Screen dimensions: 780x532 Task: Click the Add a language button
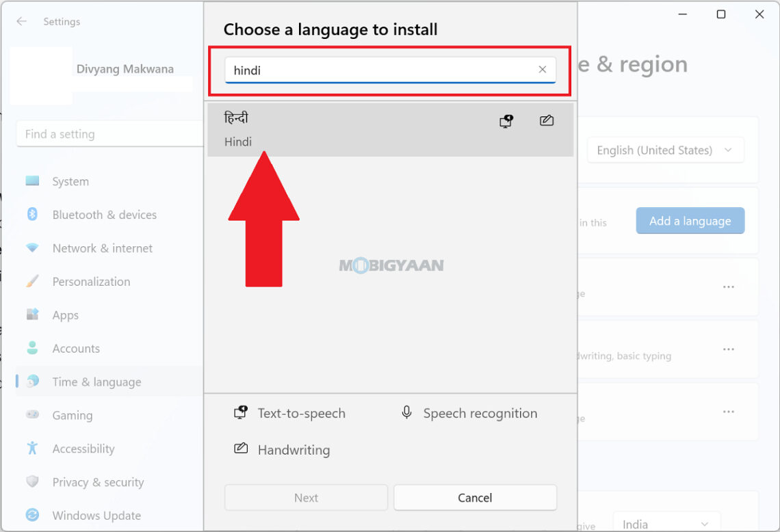click(x=690, y=220)
